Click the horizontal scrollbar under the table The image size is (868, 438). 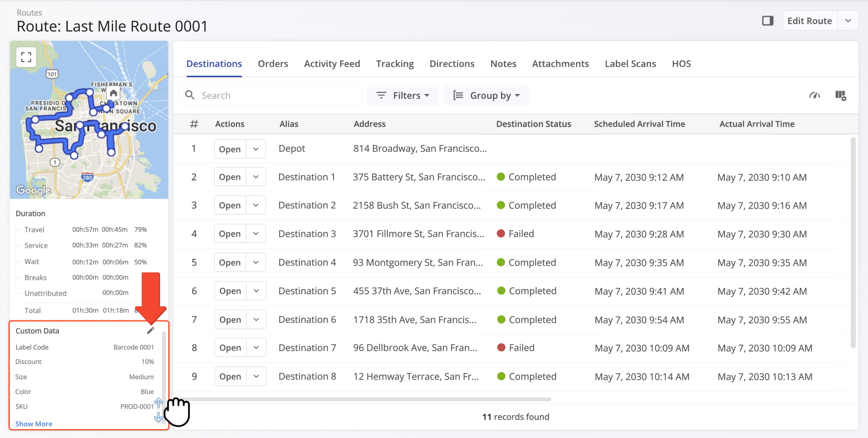[364, 399]
